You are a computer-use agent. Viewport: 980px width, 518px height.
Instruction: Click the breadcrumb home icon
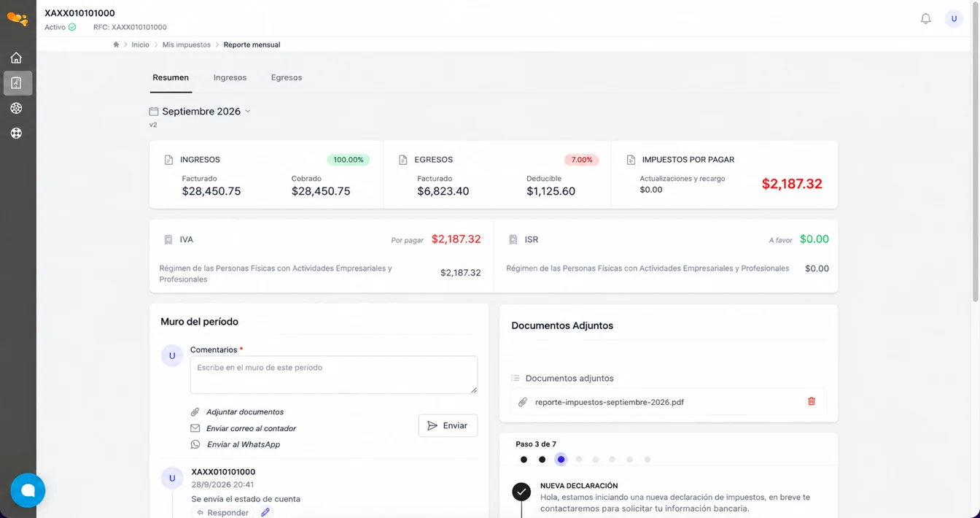pyautogui.click(x=116, y=45)
